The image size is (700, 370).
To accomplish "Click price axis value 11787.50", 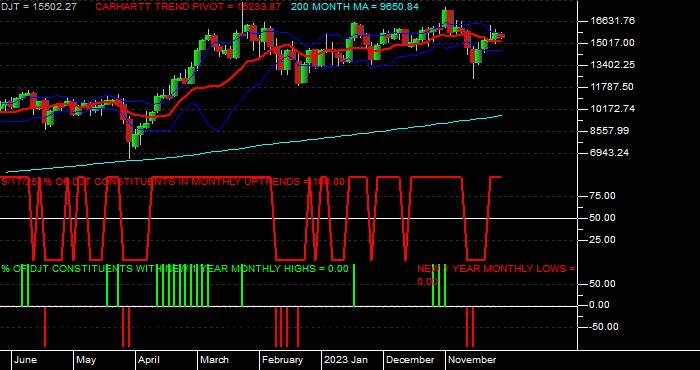I will [x=612, y=87].
